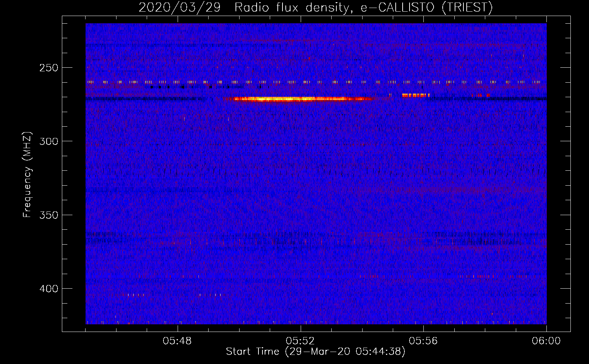
Task: Click the 300 frequency tick label
Action: (x=49, y=141)
